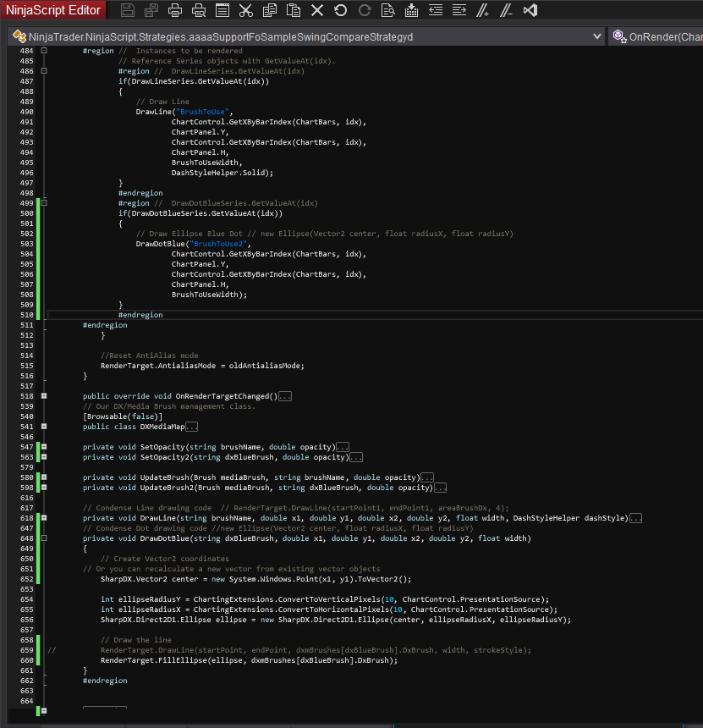Screen dimensions: 703x728
Task: Uncomment selected lines using the toolbar icon
Action: point(506,11)
